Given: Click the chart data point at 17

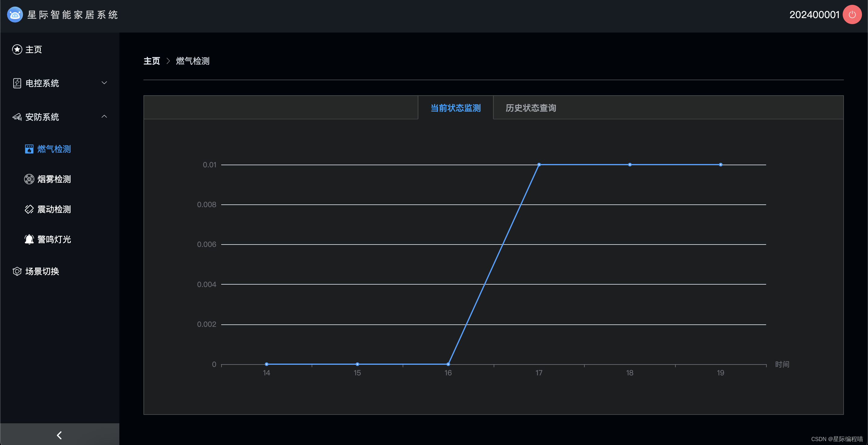Looking at the screenshot, I should 539,165.
